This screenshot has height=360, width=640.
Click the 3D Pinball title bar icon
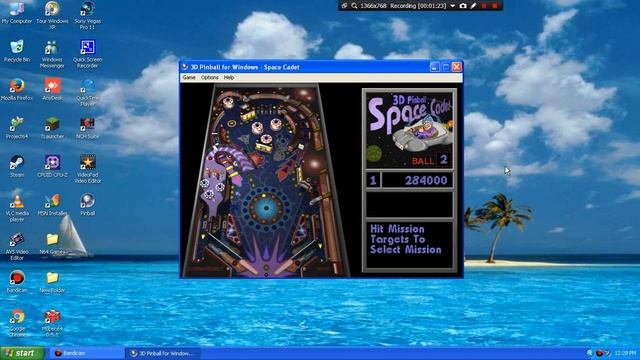[185, 67]
